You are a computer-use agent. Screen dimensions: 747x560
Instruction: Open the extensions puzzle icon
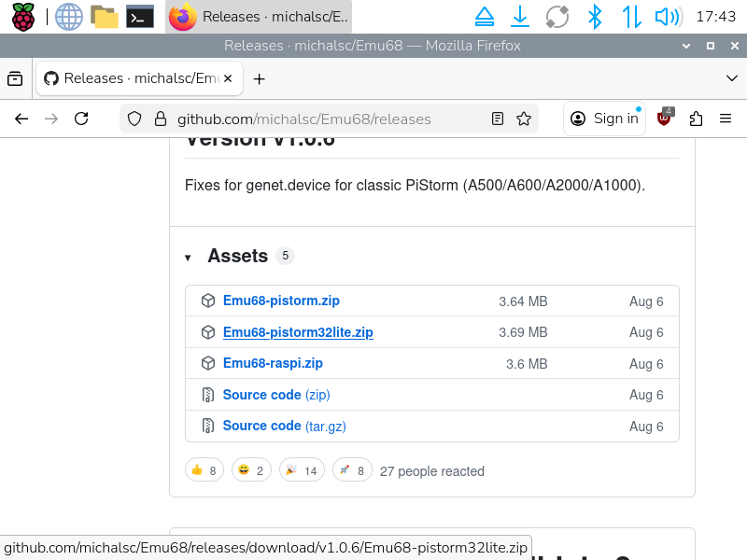tap(696, 119)
